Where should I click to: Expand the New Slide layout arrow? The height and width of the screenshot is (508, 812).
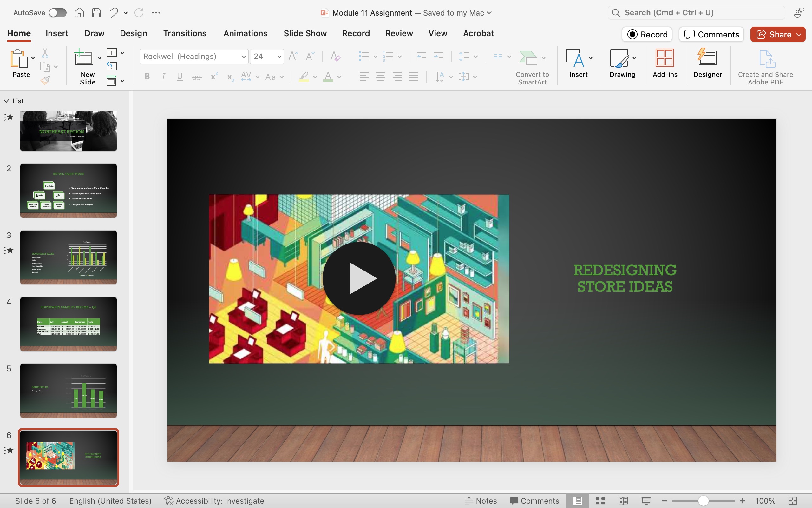click(100, 58)
